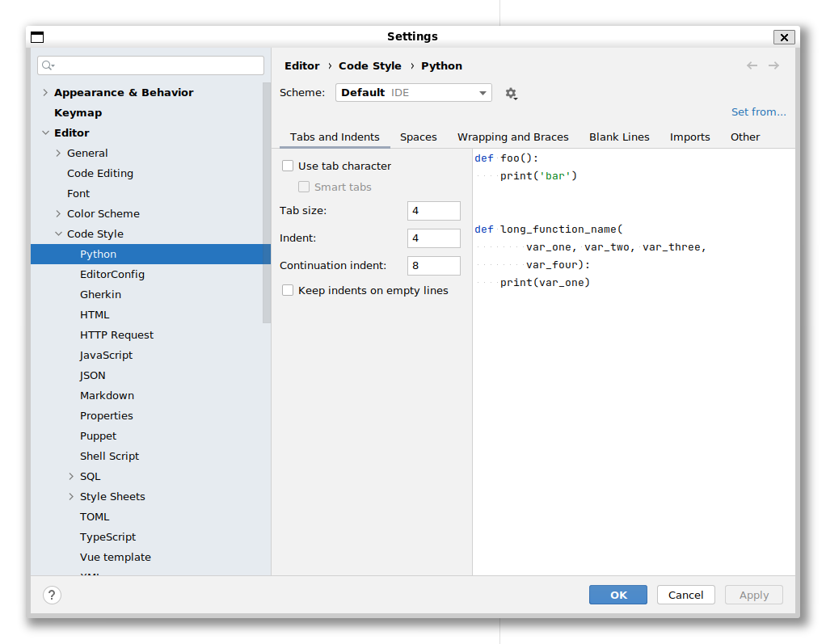Click the Set from... link
The image size is (826, 644).
(x=759, y=112)
